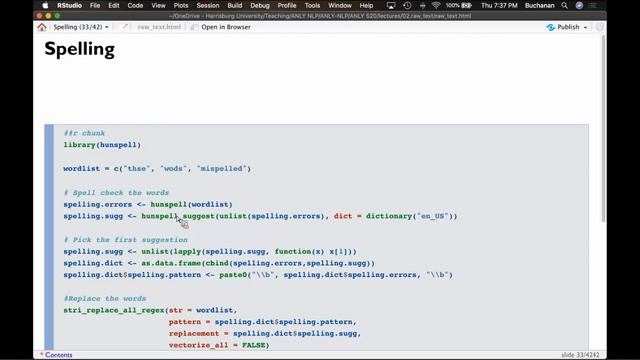The height and width of the screenshot is (360, 640).
Task: Open the Edit menu
Action: (113, 5)
